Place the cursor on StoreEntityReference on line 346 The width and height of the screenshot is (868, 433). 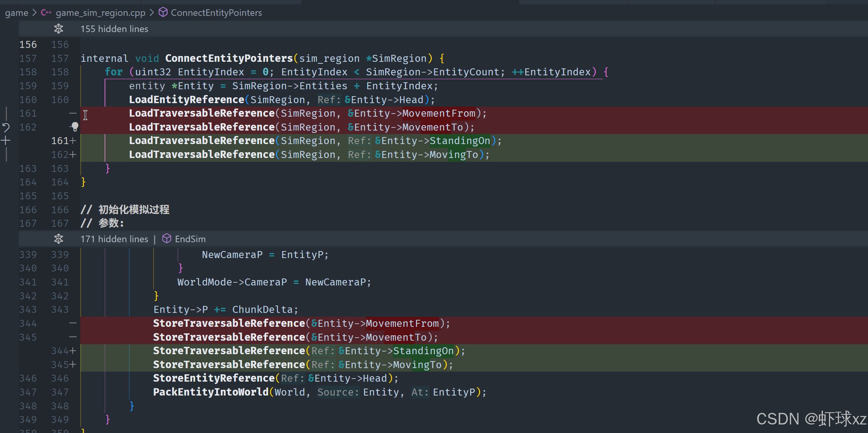pos(213,378)
